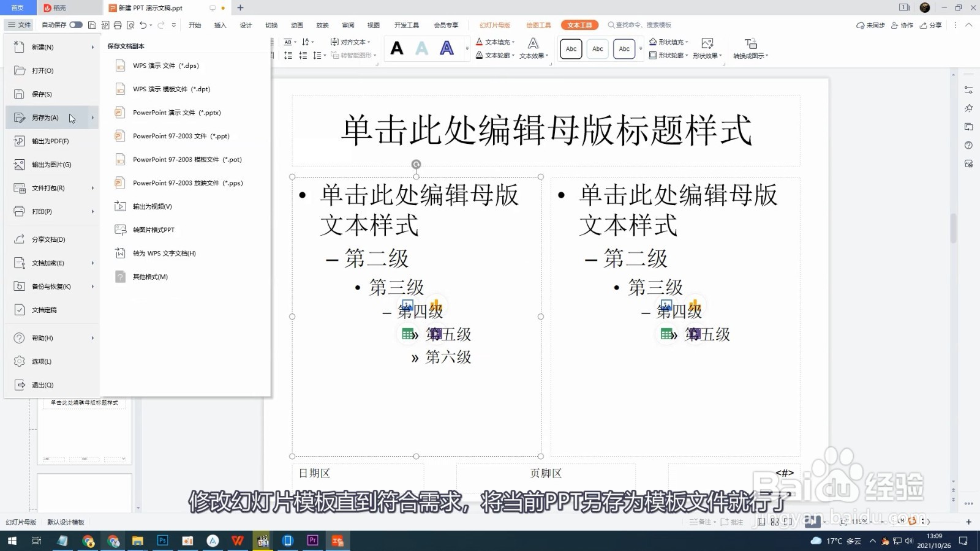The image size is (980, 551).
Task: Switch to the 绘图工具 ribbon tab
Action: 538,25
